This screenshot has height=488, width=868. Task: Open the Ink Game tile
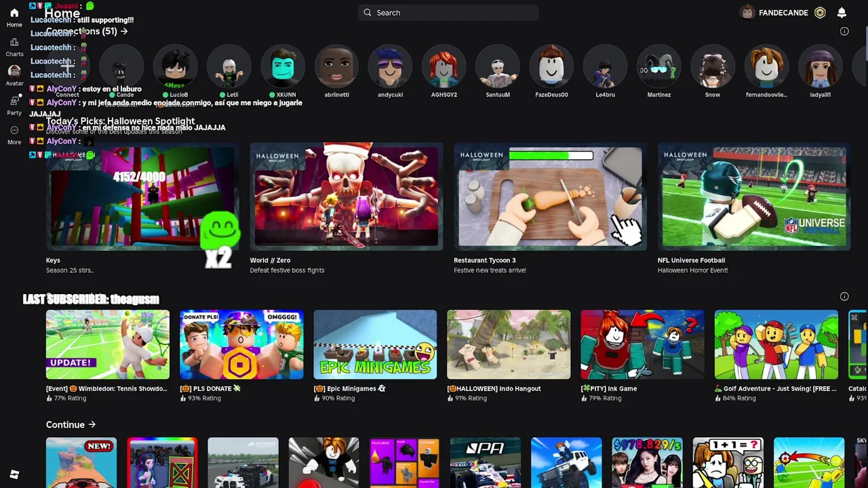tap(642, 344)
